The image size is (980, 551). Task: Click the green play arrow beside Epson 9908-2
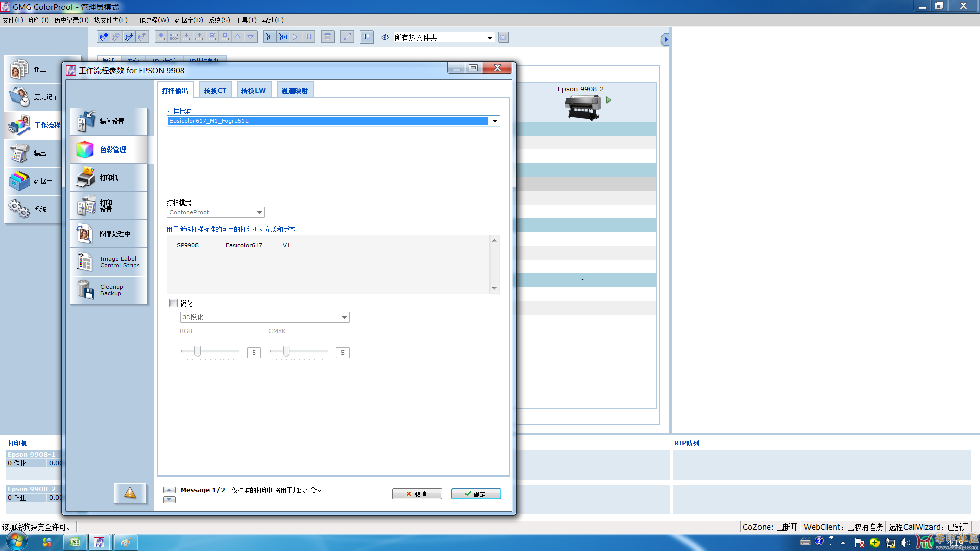(608, 100)
